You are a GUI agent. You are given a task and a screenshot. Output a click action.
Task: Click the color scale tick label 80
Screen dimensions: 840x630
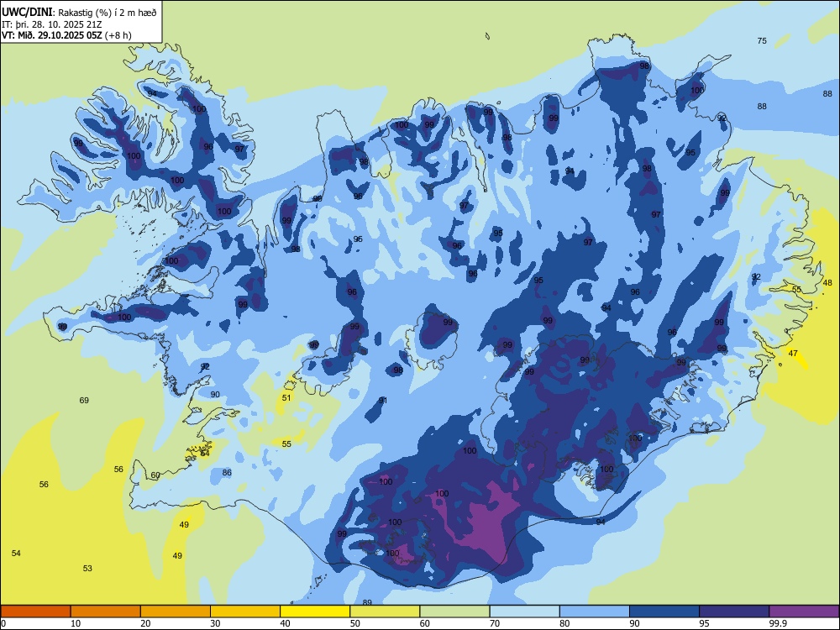565,623
